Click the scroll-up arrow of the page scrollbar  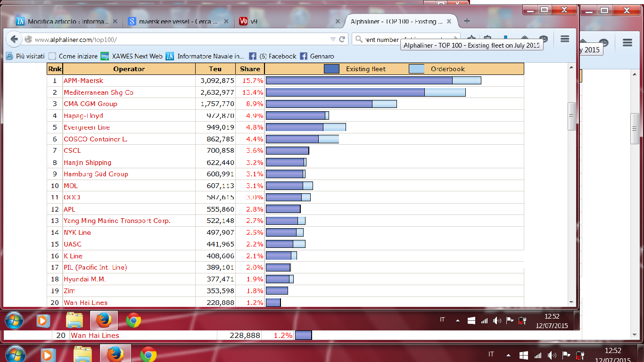pos(571,66)
